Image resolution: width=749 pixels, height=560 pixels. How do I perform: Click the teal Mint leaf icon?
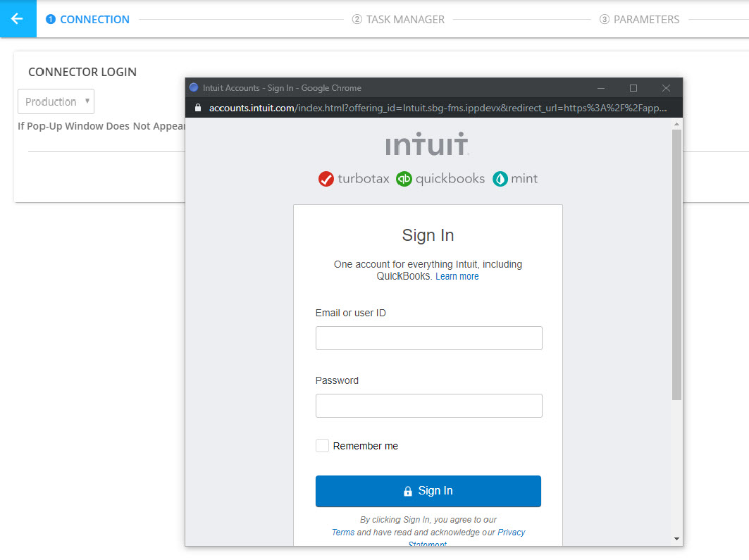pyautogui.click(x=500, y=179)
